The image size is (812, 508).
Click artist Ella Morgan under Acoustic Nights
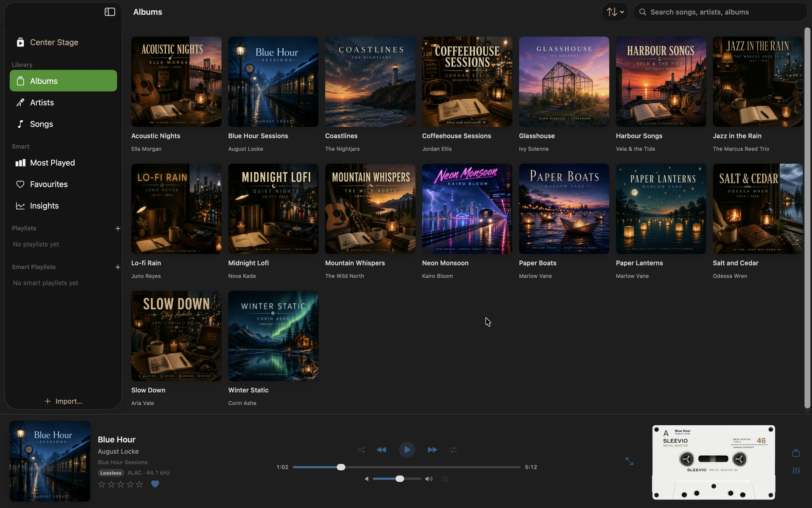coord(146,149)
